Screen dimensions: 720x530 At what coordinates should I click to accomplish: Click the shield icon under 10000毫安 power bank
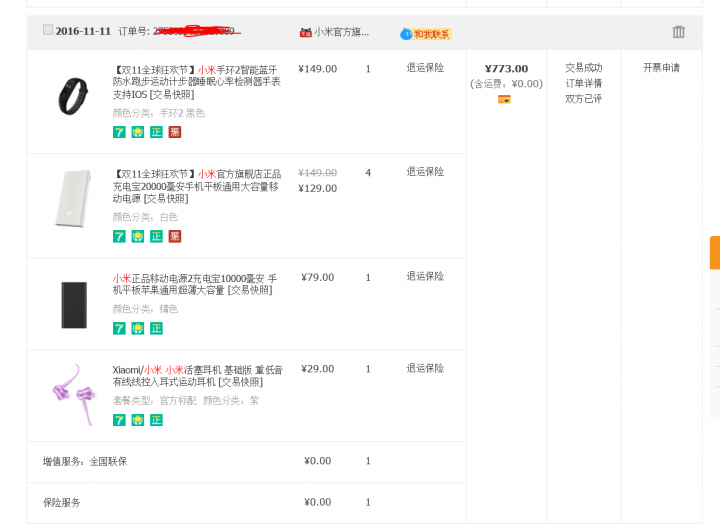pyautogui.click(x=138, y=328)
